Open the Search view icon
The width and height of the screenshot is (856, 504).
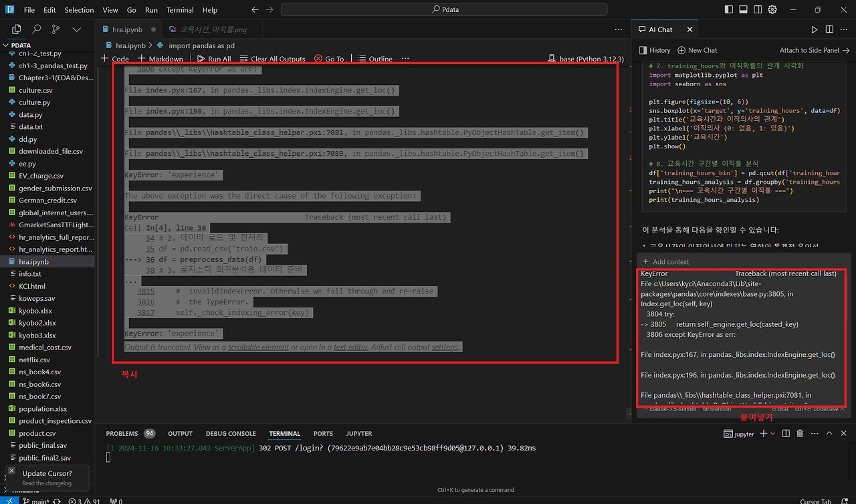tap(37, 29)
